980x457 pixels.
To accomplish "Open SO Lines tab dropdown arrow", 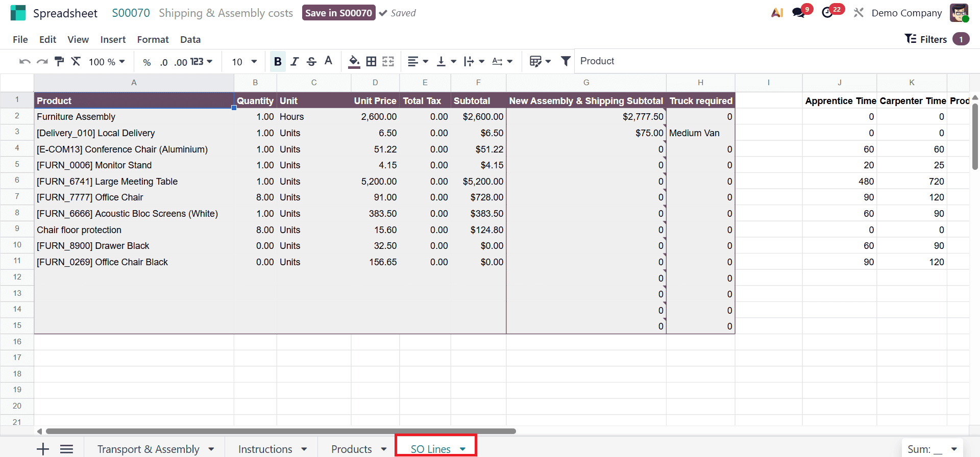I will (463, 449).
